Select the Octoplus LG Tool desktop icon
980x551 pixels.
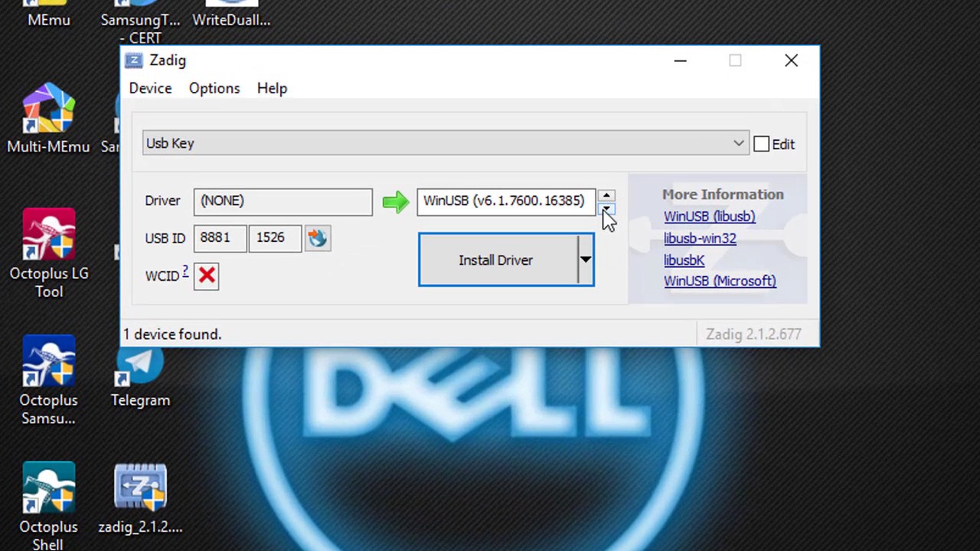(48, 253)
